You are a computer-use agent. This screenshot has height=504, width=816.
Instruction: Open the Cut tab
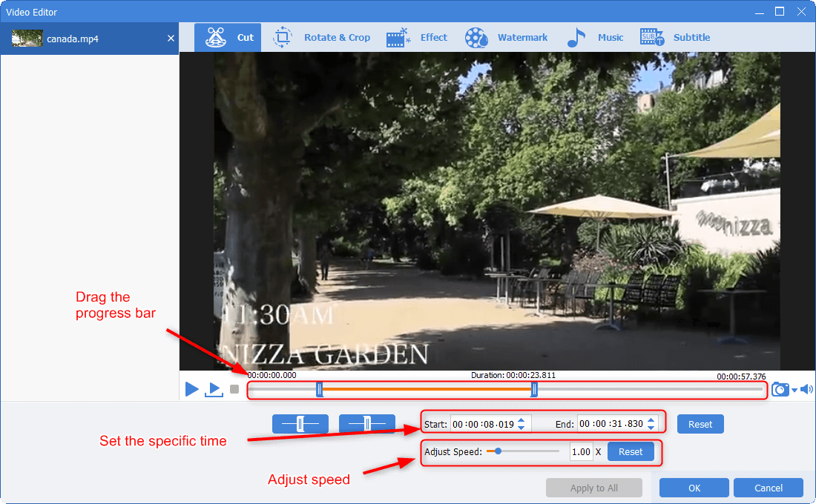tap(228, 38)
